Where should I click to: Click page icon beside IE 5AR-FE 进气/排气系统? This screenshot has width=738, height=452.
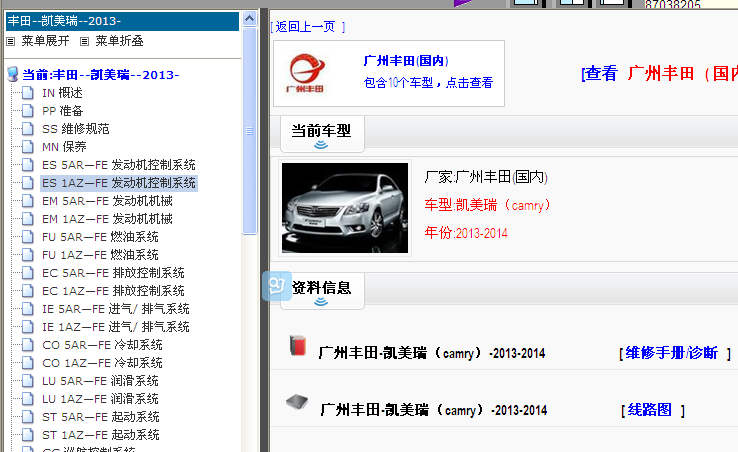[x=28, y=309]
